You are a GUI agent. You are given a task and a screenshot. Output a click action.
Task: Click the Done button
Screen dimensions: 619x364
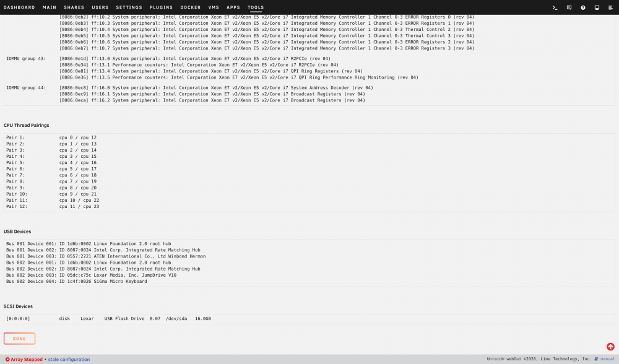pos(19,339)
